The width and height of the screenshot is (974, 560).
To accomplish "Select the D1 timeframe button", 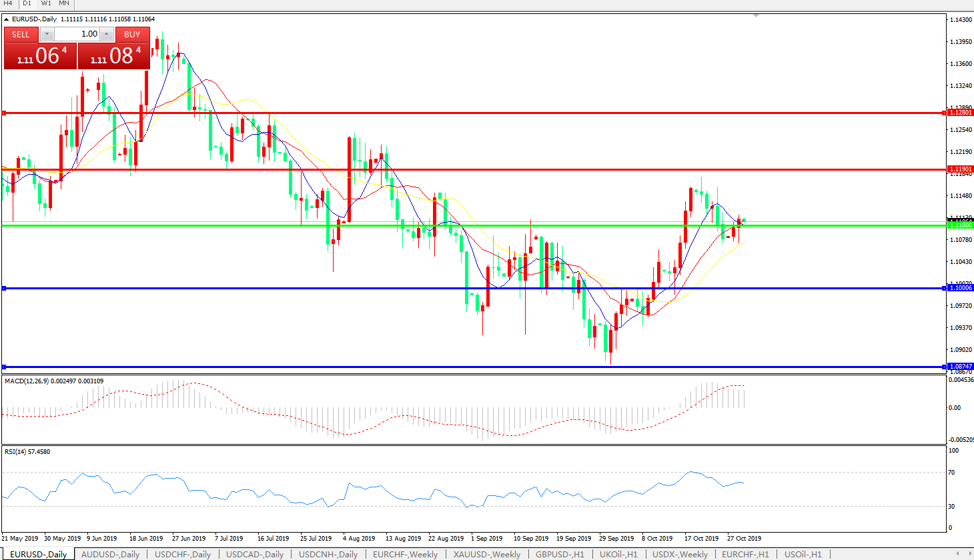I will tap(27, 3).
